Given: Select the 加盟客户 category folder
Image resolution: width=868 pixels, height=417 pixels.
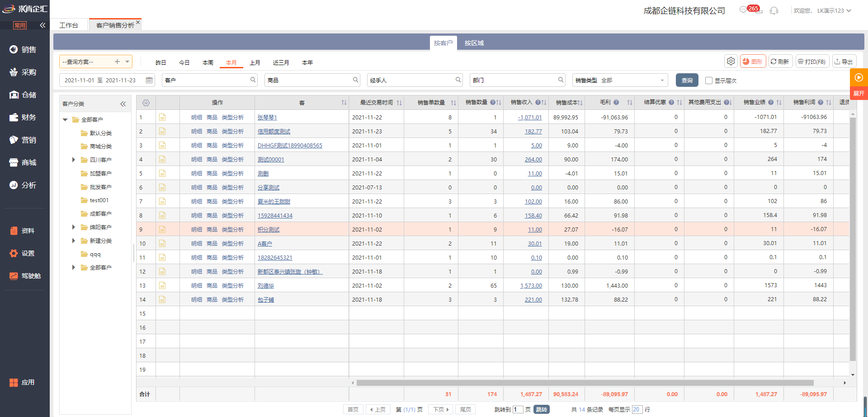Looking at the screenshot, I should (x=96, y=173).
